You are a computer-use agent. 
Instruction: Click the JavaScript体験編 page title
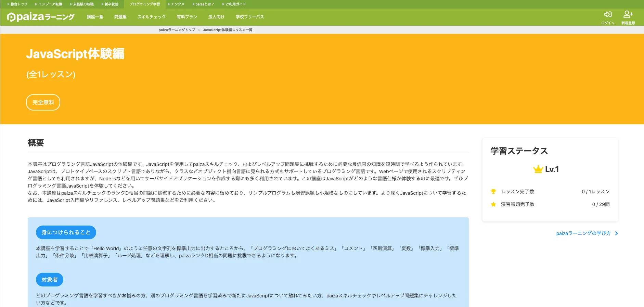click(x=75, y=54)
